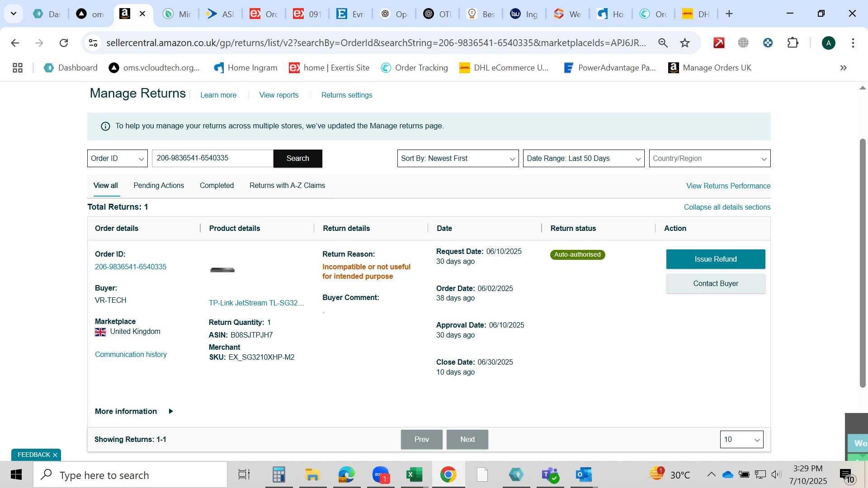Click the product thumbnail image

222,270
